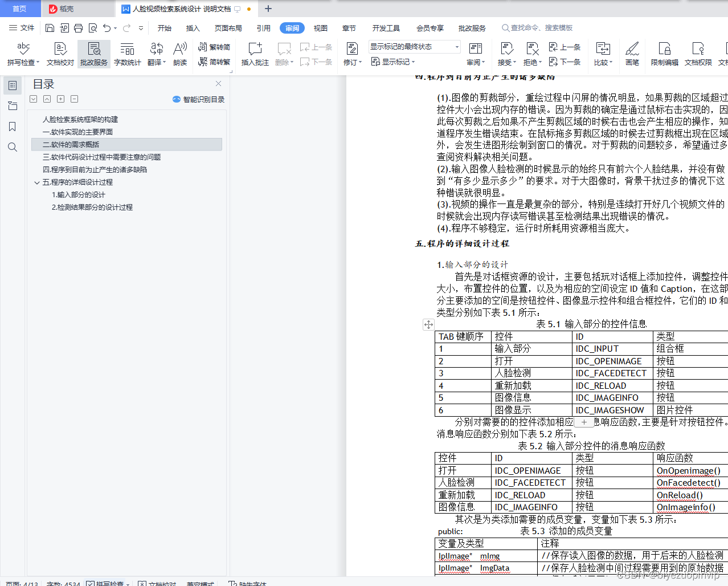Open the 字数统计 word count tool
Image resolution: width=728 pixels, height=586 pixels.
pyautogui.click(x=127, y=54)
